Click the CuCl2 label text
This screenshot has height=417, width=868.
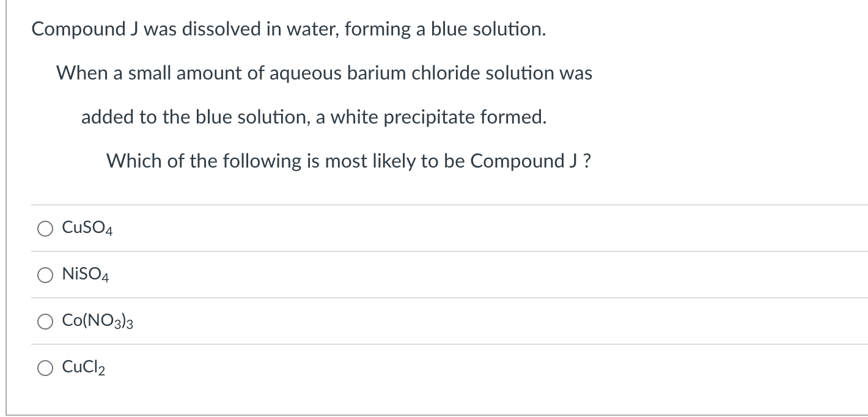pos(83,367)
